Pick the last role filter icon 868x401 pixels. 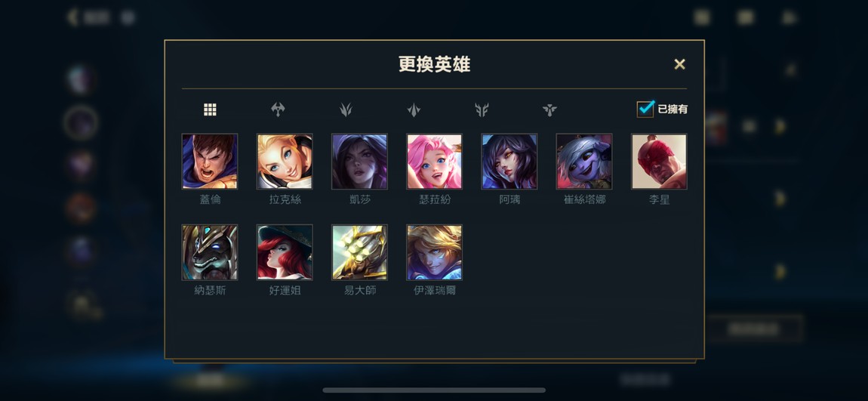549,110
